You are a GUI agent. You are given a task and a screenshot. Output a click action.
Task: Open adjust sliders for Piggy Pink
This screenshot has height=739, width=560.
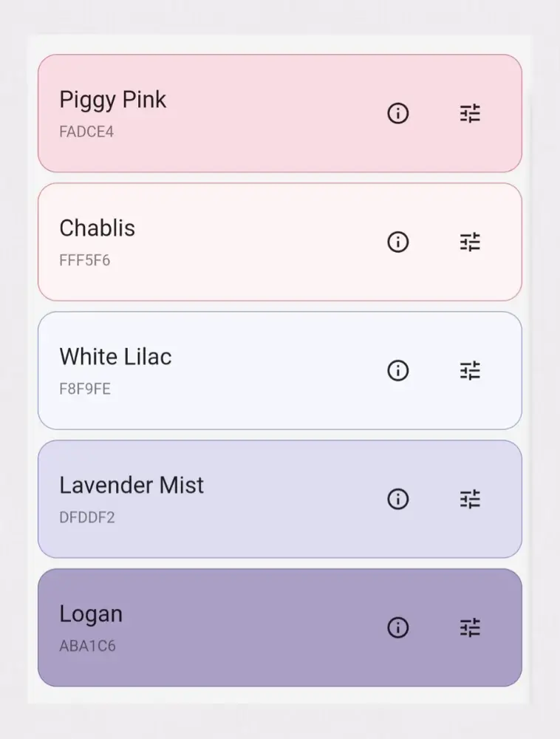[470, 113]
